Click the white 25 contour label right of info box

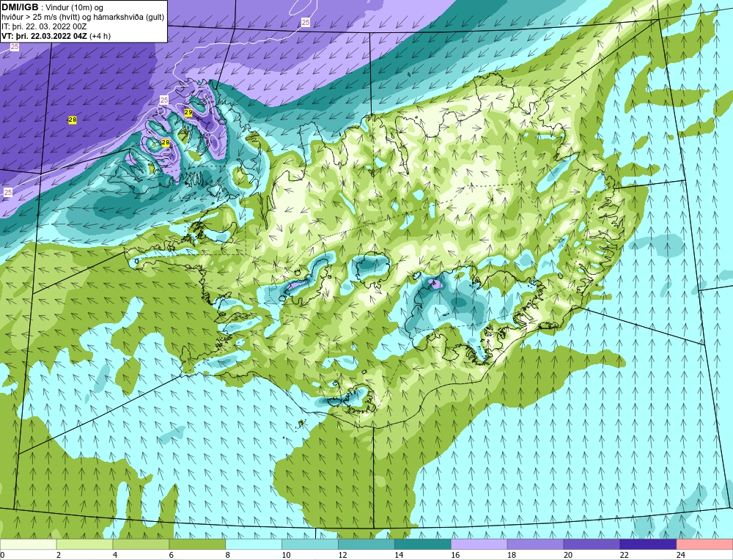click(305, 22)
